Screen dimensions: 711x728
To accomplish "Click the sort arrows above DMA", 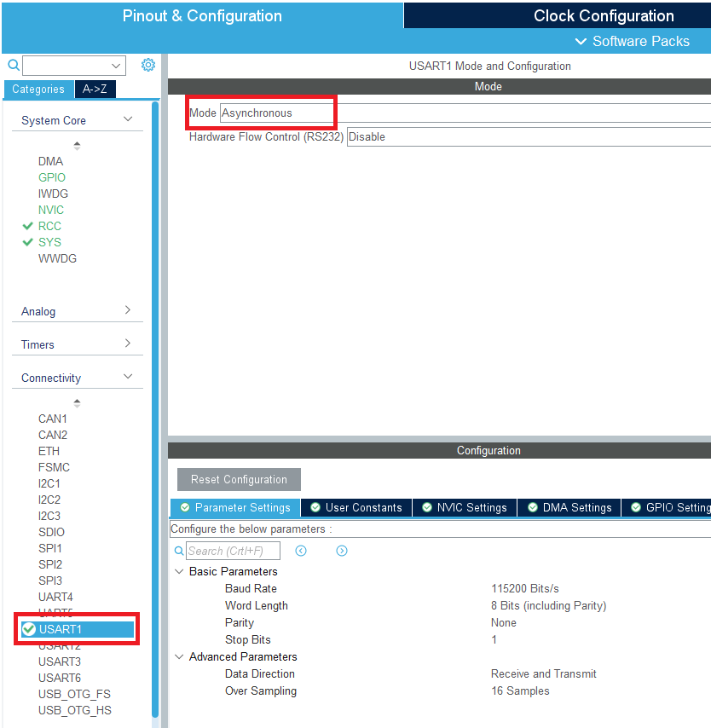I will (77, 146).
